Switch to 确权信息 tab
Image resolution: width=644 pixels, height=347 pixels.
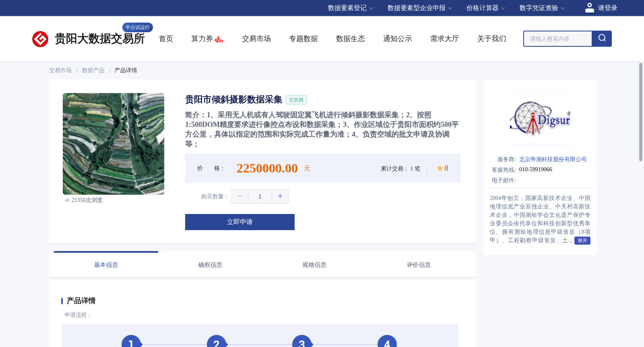coord(210,265)
